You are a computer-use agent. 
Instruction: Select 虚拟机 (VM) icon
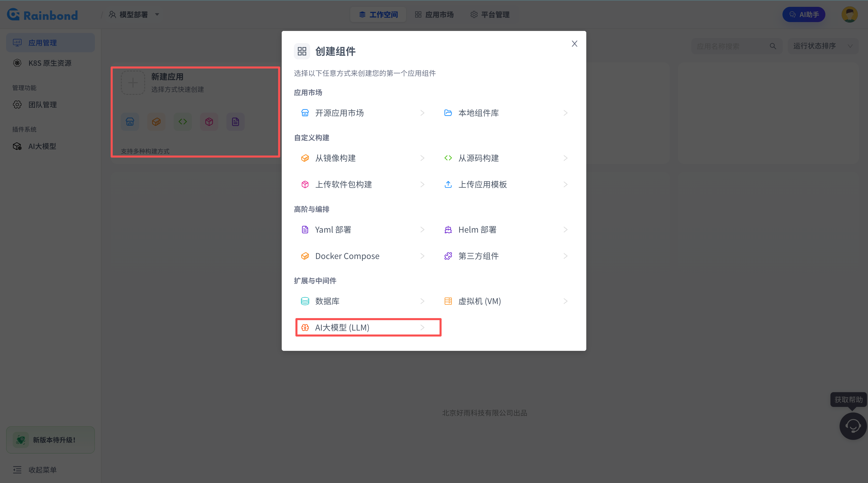[448, 301]
